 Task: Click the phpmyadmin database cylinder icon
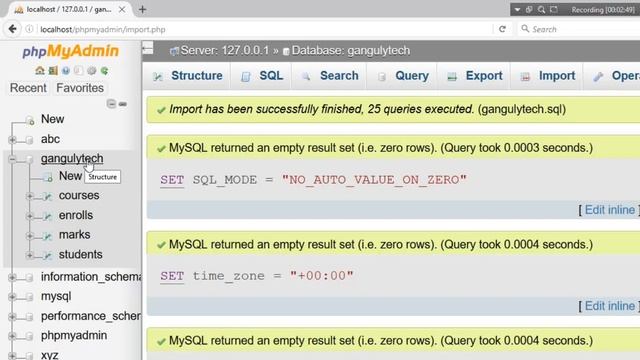(x=29, y=336)
